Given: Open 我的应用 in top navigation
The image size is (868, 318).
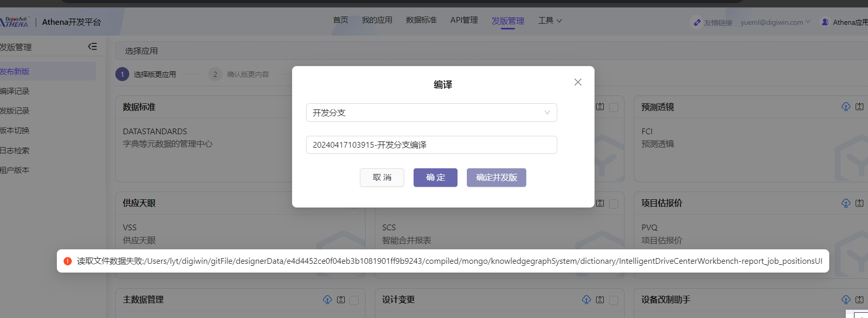Looking at the screenshot, I should [377, 20].
